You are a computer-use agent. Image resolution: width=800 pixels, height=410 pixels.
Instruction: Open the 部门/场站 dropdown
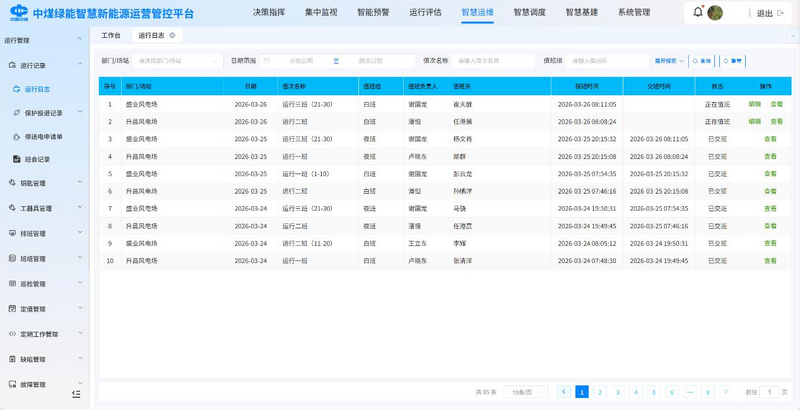pos(178,61)
